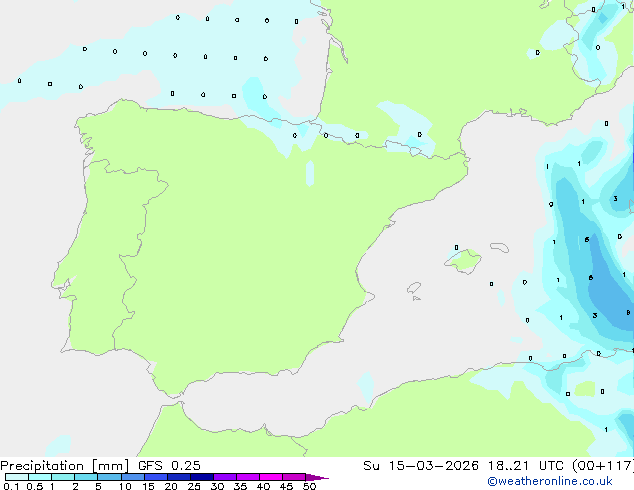Viewport: 634px width, 490px height.
Task: Click the above-50 purple legend arrow
Action: pos(317,477)
